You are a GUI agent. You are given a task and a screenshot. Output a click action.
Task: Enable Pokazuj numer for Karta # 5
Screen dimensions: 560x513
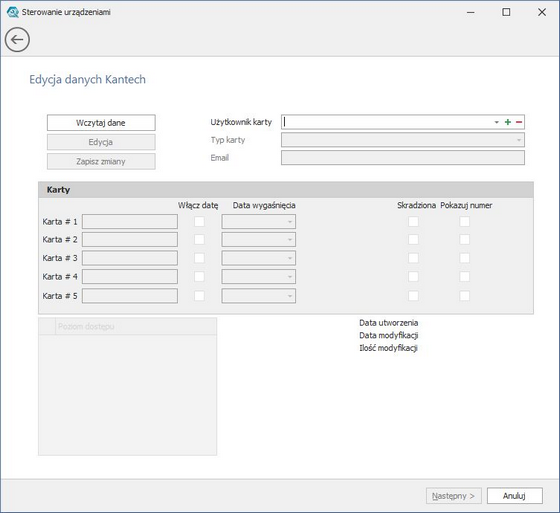point(465,296)
